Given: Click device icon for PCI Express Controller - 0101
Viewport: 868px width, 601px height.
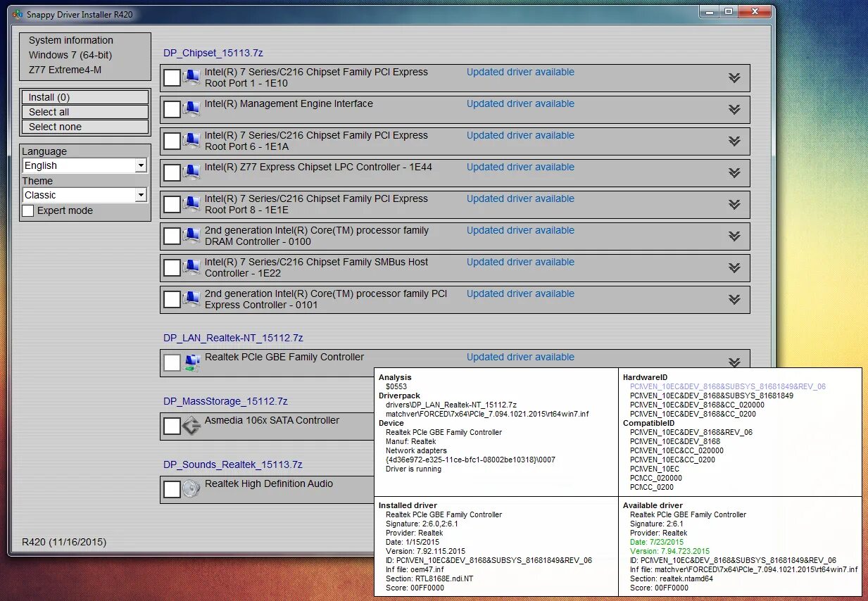Looking at the screenshot, I should click(x=191, y=299).
